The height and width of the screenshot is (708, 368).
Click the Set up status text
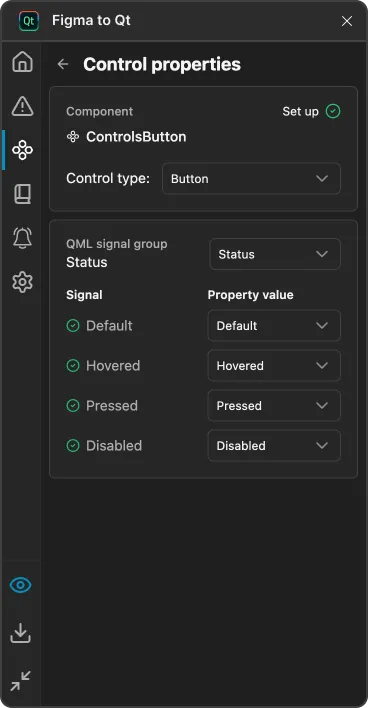(301, 112)
